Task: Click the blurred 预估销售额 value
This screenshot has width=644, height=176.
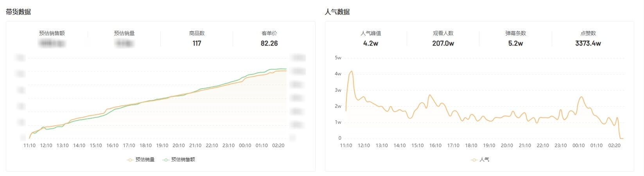Action: tap(52, 43)
